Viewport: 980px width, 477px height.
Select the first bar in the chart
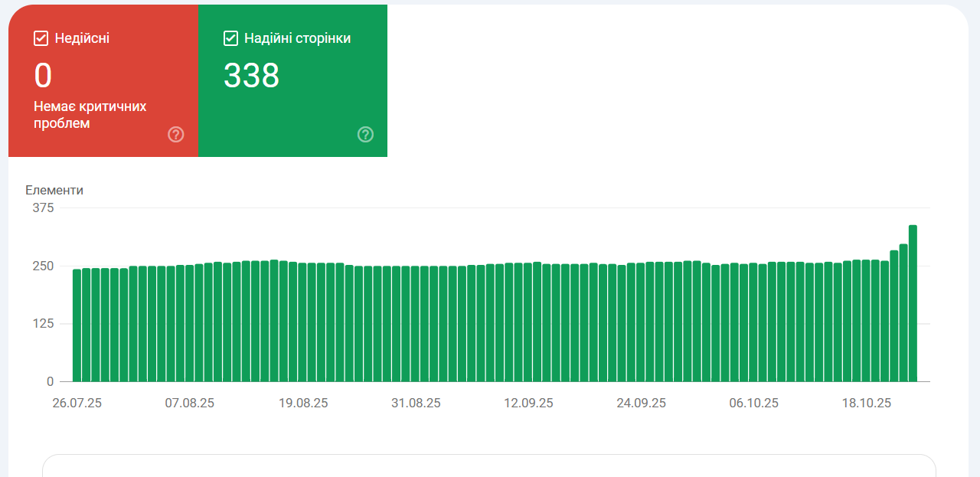(x=77, y=325)
